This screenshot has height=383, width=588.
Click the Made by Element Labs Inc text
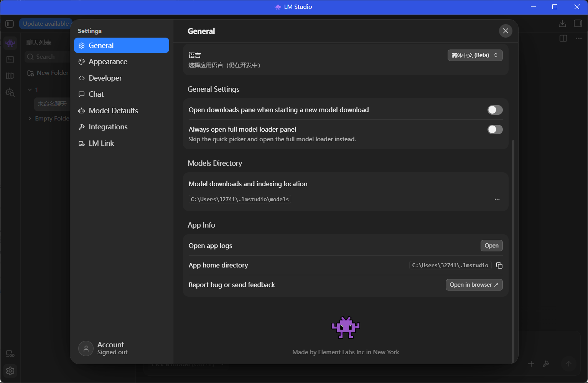click(x=346, y=352)
